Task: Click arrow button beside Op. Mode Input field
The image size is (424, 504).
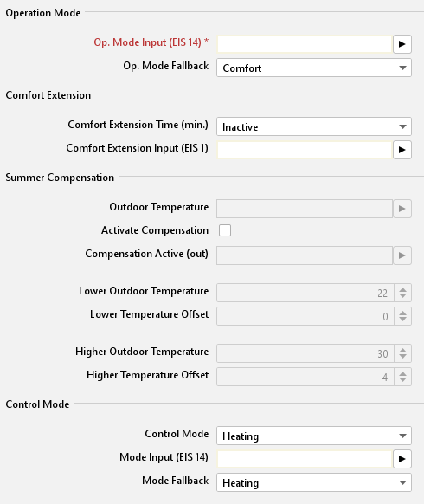Action: point(402,44)
